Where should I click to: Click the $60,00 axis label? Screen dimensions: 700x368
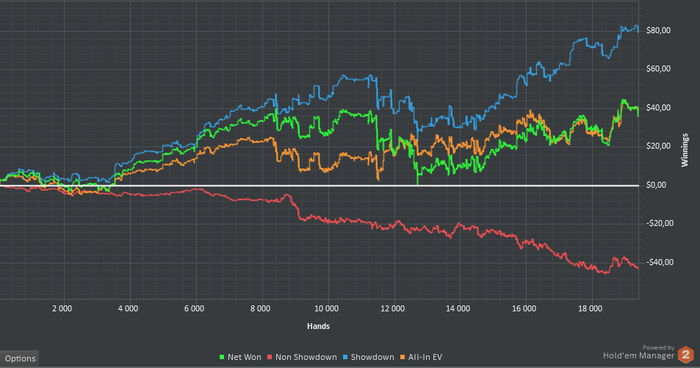pyautogui.click(x=658, y=69)
